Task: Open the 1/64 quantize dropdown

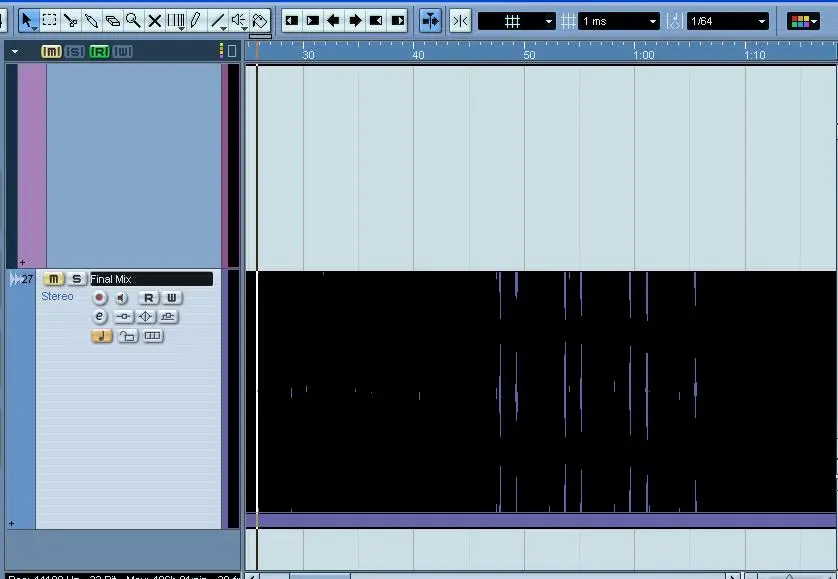Action: click(728, 21)
